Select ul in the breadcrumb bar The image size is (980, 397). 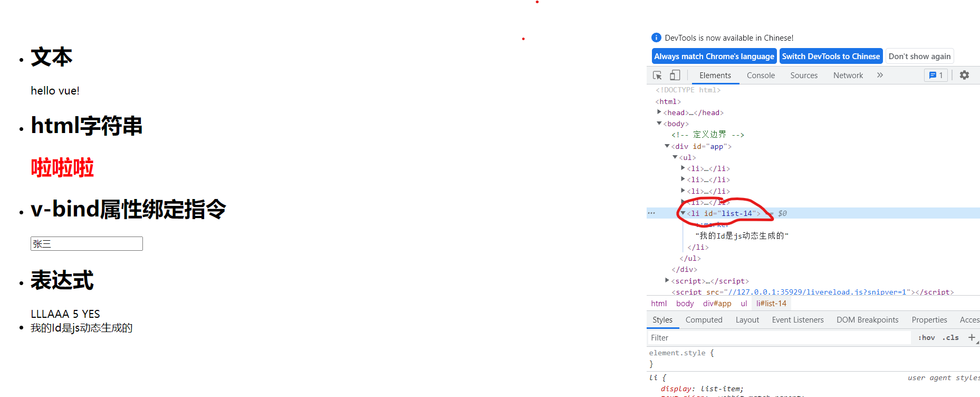(744, 304)
